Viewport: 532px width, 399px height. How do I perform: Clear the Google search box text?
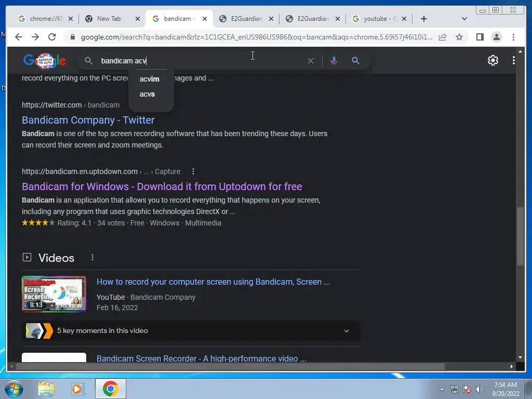311,61
